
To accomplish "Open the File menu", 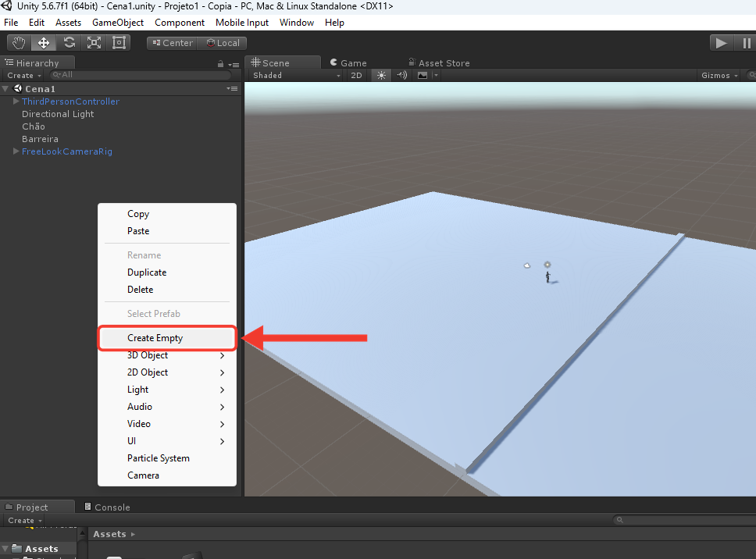I will click(11, 23).
